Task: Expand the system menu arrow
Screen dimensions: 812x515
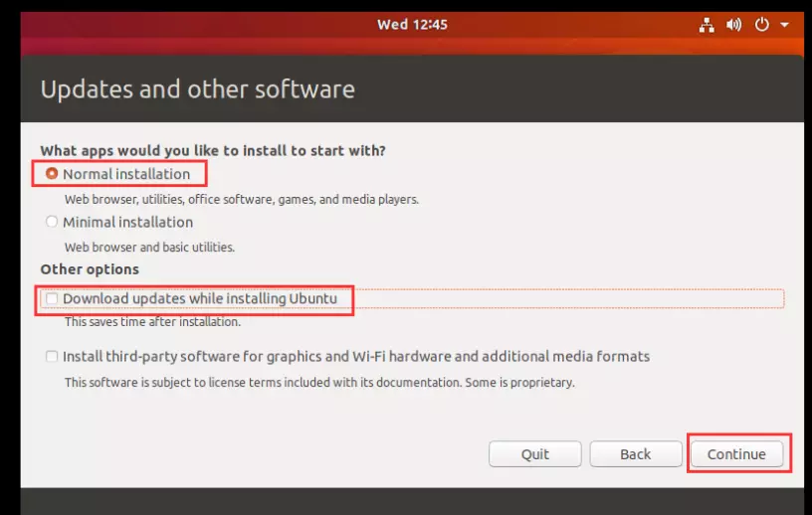Action: point(784,24)
